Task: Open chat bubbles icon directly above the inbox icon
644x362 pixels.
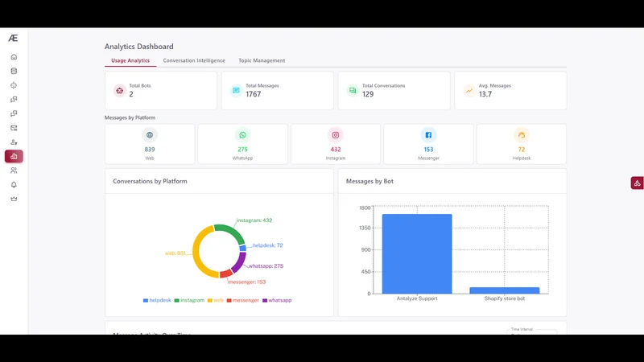Action: [14, 113]
